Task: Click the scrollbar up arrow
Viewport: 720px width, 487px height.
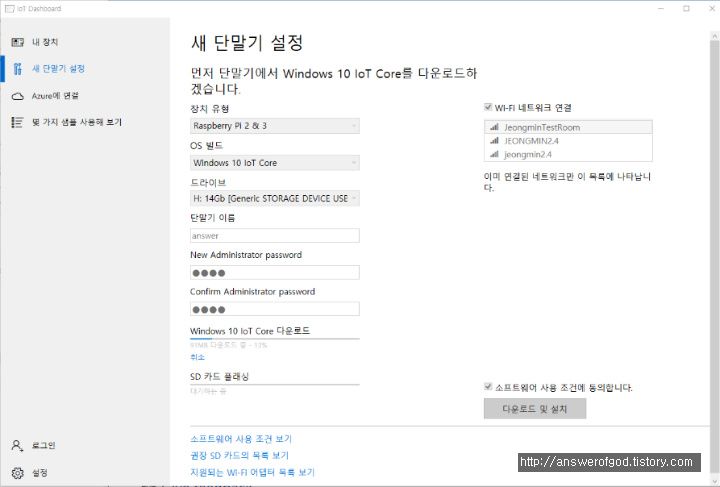Action: coord(714,35)
